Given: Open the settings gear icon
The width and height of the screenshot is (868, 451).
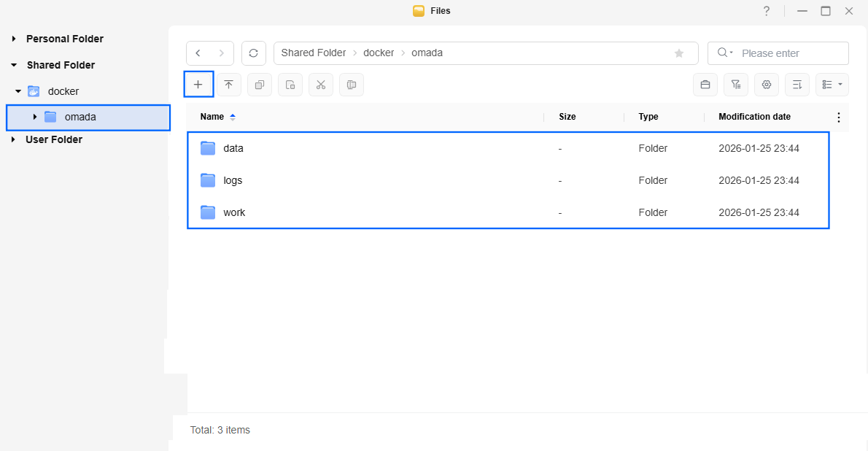Looking at the screenshot, I should (766, 85).
